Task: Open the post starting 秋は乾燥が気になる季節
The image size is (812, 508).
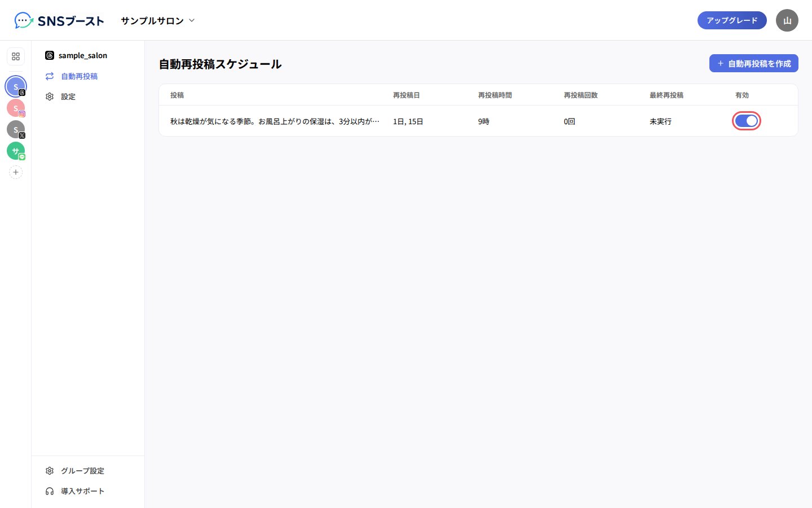Action: [x=275, y=121]
